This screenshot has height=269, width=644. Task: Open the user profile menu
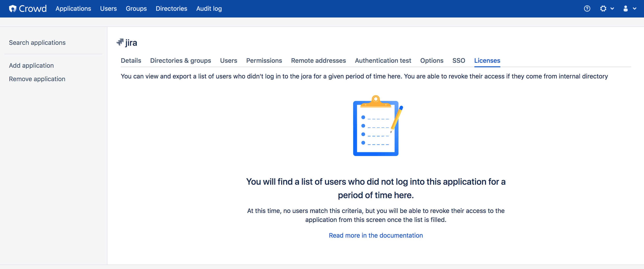click(629, 9)
